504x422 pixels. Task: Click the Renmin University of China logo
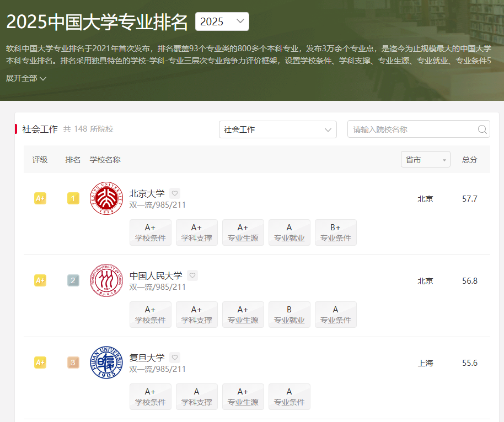pos(106,280)
